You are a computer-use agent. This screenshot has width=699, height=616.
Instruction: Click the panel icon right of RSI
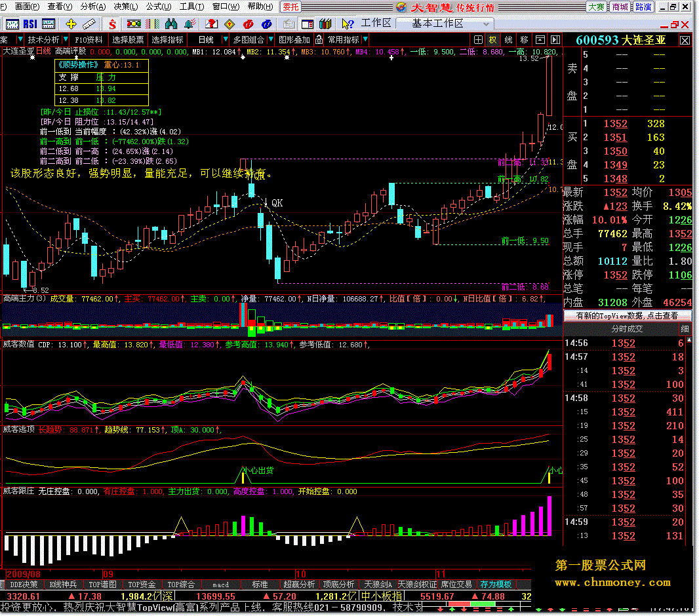[48, 24]
